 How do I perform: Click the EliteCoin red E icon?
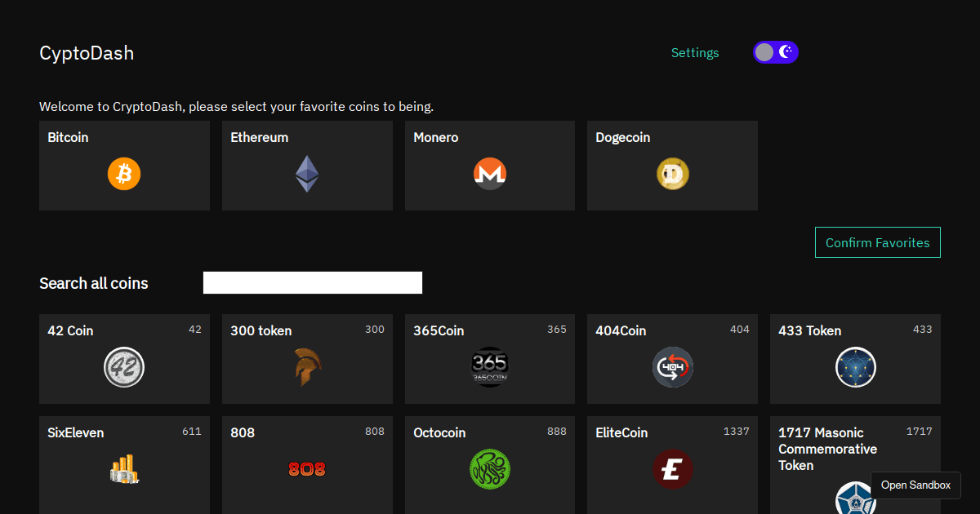click(x=672, y=469)
